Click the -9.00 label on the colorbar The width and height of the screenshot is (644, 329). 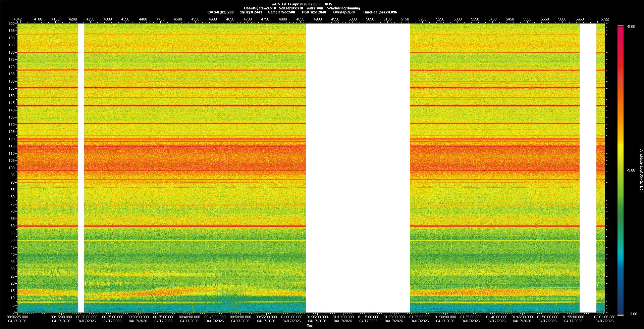pos(631,170)
